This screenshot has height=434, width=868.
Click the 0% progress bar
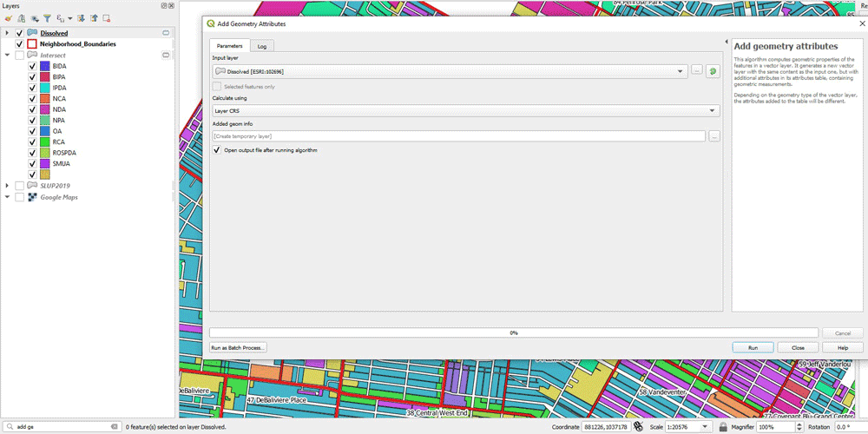tap(514, 332)
